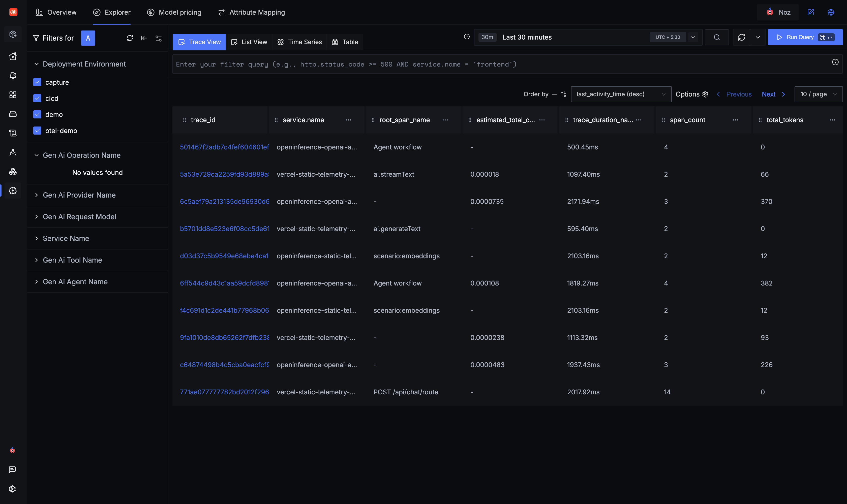
Task: Click the refresh results icon
Action: tap(742, 37)
